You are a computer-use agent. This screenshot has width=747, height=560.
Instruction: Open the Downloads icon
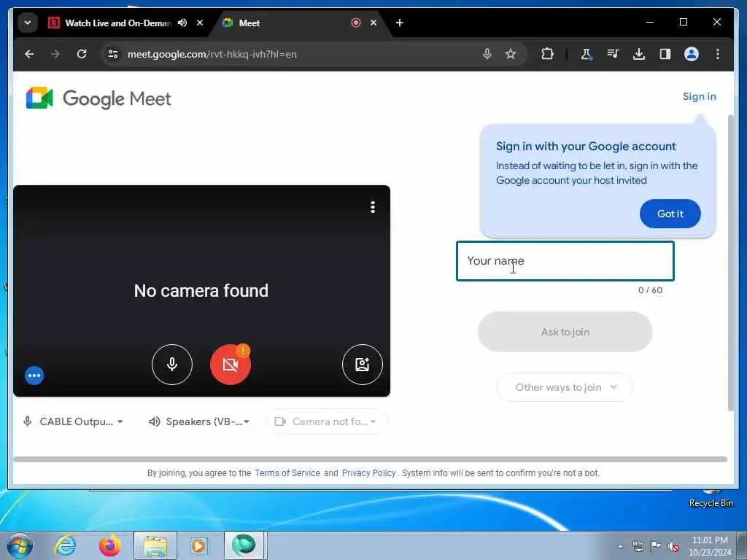639,54
